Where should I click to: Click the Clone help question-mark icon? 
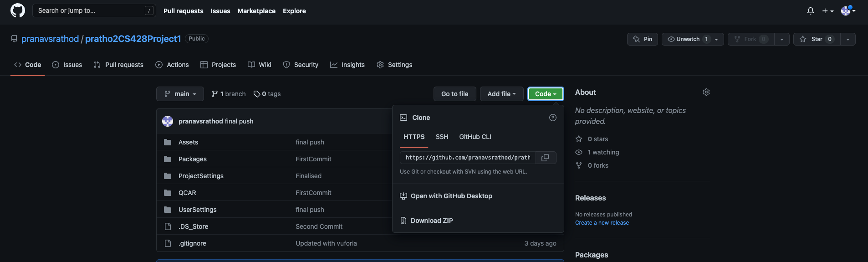click(553, 118)
